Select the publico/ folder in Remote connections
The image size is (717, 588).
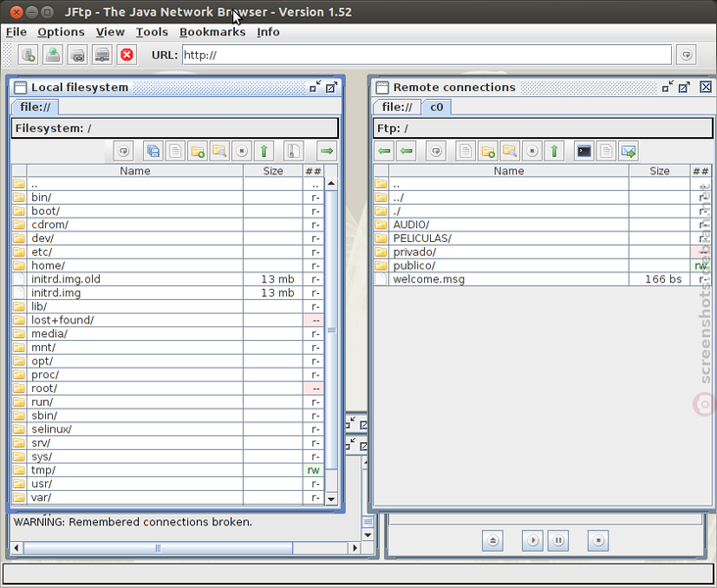pos(543,266)
